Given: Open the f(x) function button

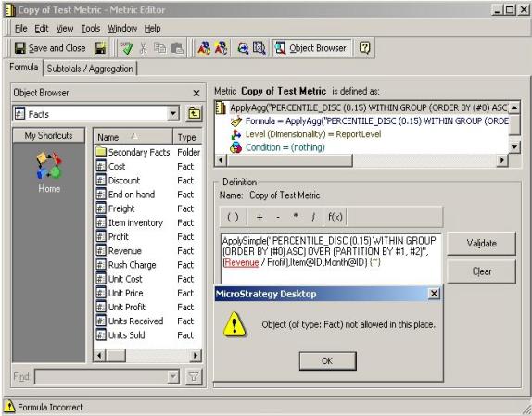Looking at the screenshot, I should tap(335, 217).
